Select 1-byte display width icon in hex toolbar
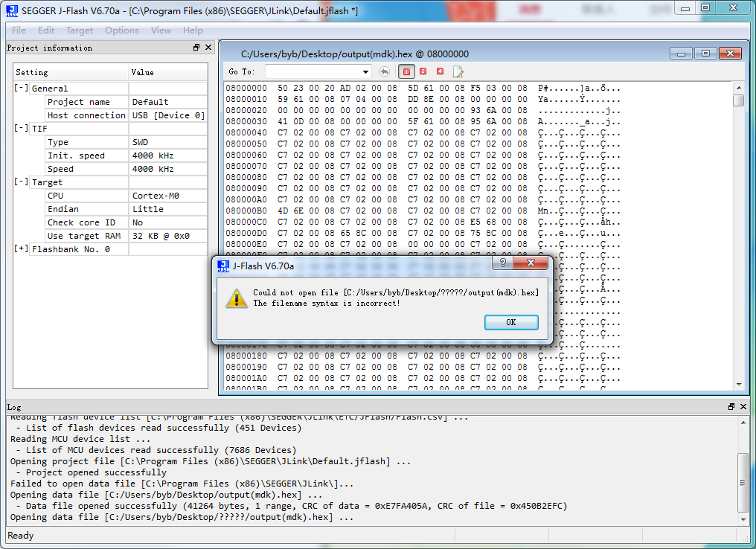 pyautogui.click(x=406, y=72)
